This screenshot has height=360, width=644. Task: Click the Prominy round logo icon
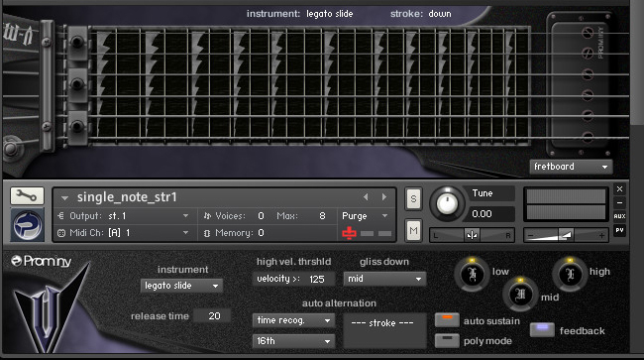[27, 225]
